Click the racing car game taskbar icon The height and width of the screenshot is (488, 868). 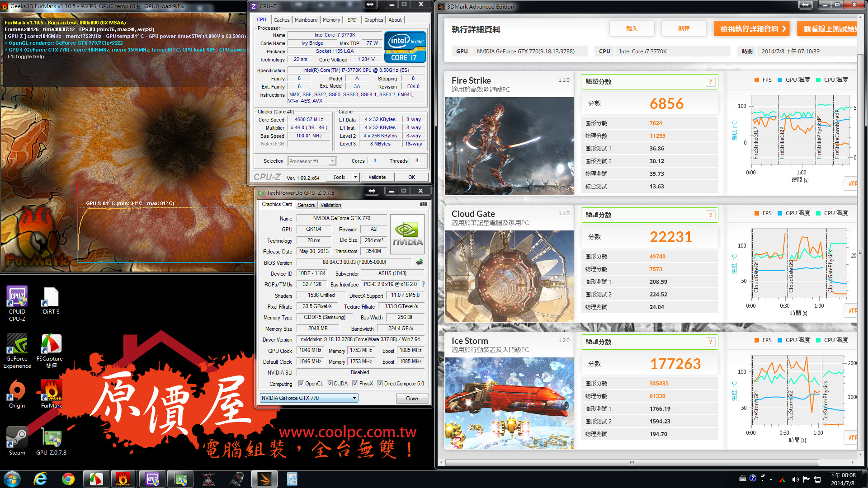208,479
